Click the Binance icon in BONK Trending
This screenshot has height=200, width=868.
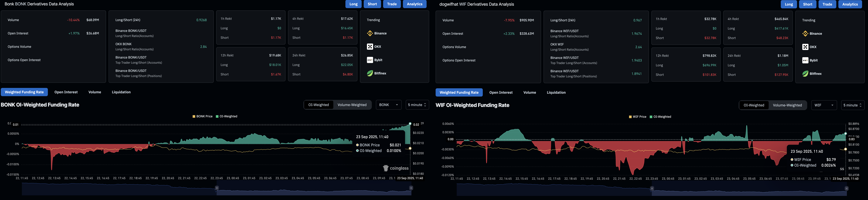click(370, 33)
